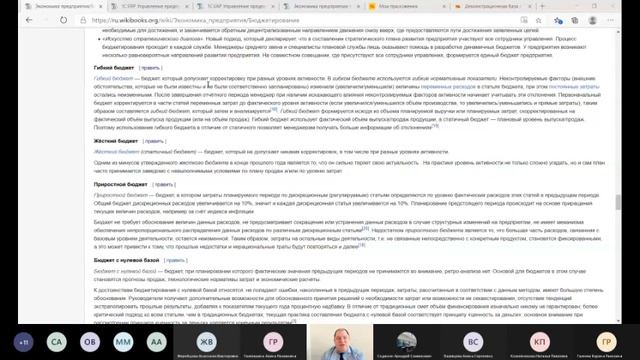Image resolution: width=640 pixels, height=360 pixels.
Task: Select the presenter's live video thumbnail
Action: click(x=340, y=342)
